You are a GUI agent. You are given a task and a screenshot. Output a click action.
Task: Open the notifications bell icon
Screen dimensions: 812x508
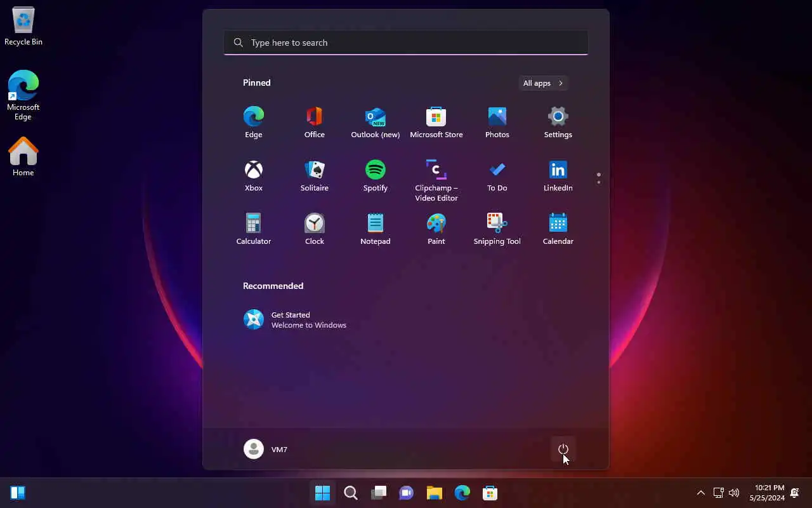click(795, 493)
